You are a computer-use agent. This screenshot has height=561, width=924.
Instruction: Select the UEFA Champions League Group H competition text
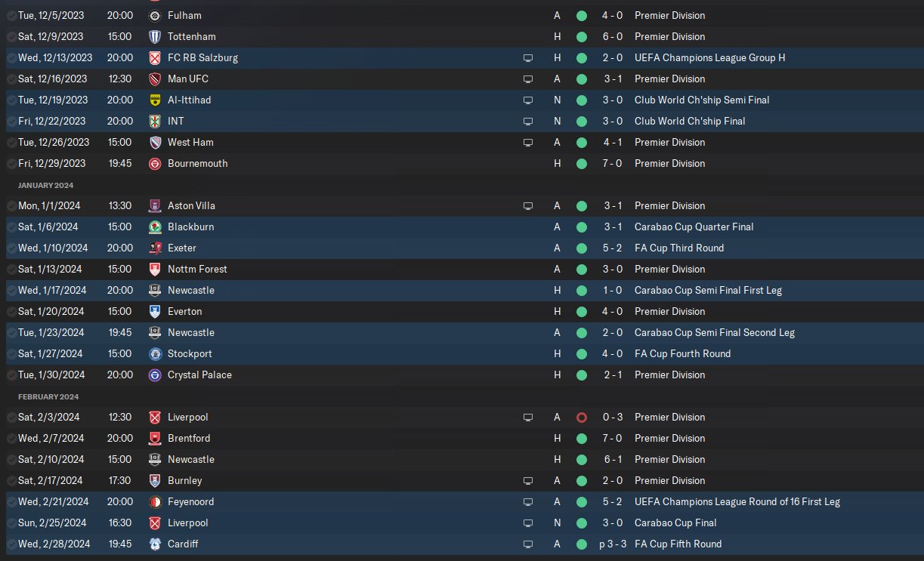[710, 57]
